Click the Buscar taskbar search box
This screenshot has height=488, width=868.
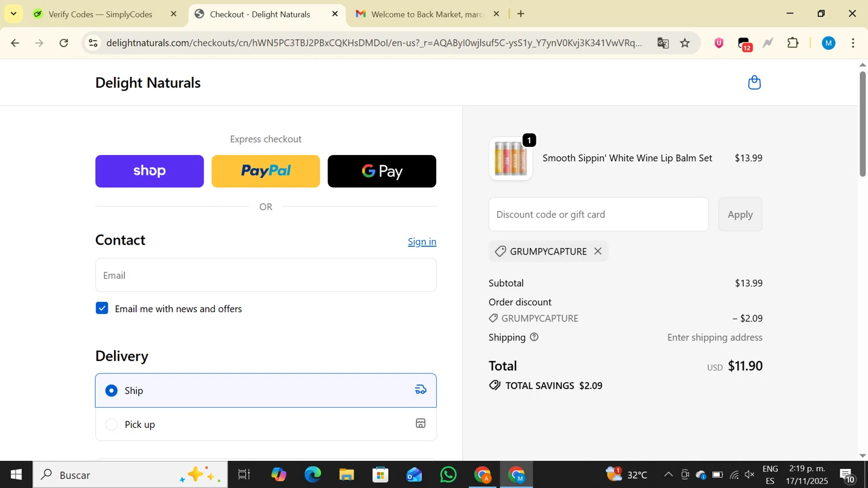pos(130,475)
